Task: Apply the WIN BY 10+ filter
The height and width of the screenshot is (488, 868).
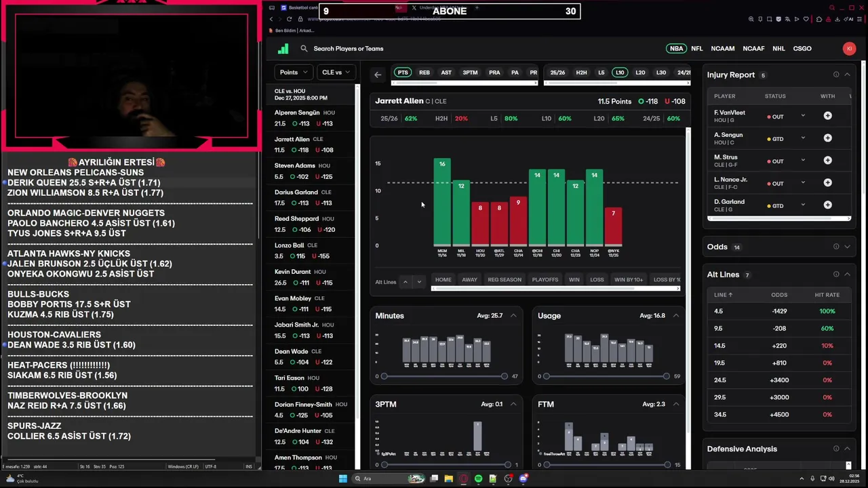Action: pyautogui.click(x=629, y=280)
